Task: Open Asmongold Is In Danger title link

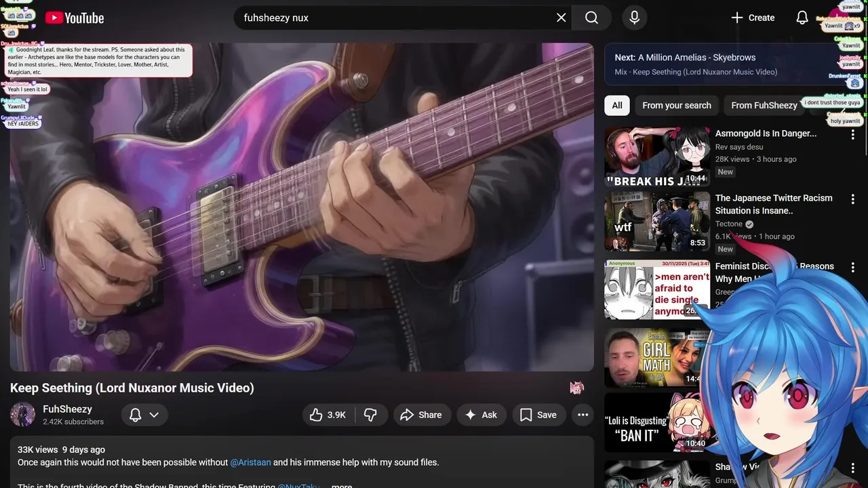Action: point(766,134)
